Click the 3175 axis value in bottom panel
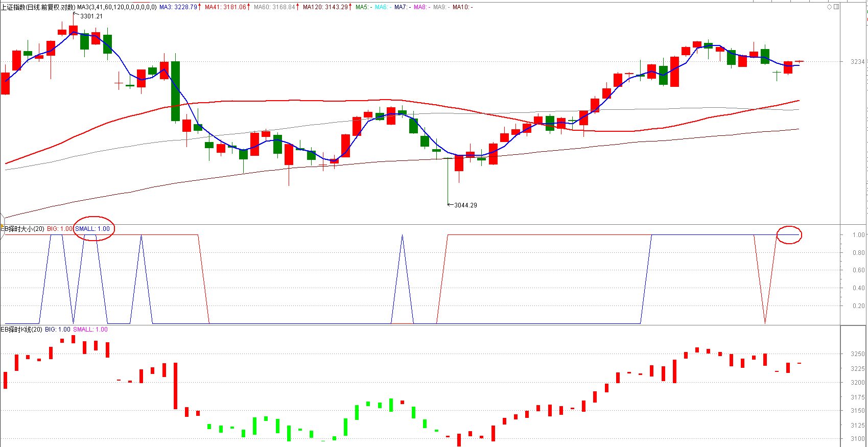This screenshot has width=868, height=447. coord(858,397)
